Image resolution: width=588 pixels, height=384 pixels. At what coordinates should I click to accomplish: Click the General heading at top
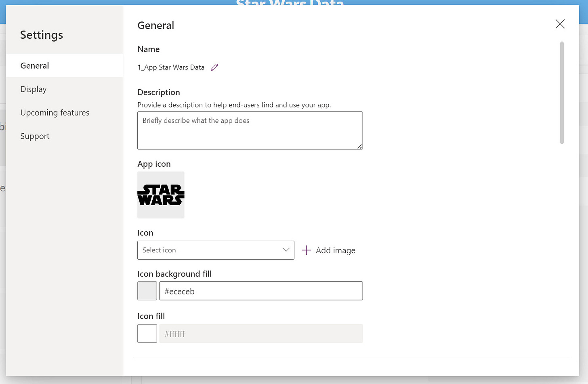[156, 25]
